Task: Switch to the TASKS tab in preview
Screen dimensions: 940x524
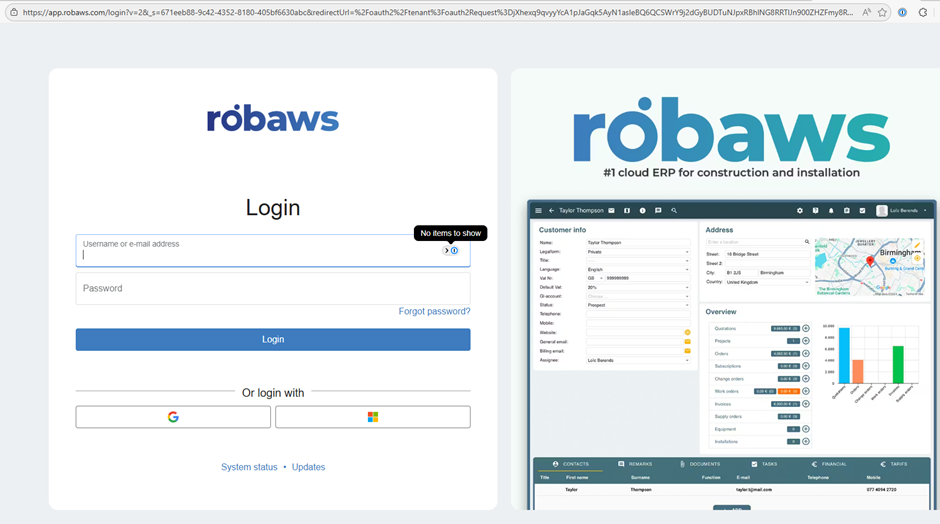Action: point(764,464)
